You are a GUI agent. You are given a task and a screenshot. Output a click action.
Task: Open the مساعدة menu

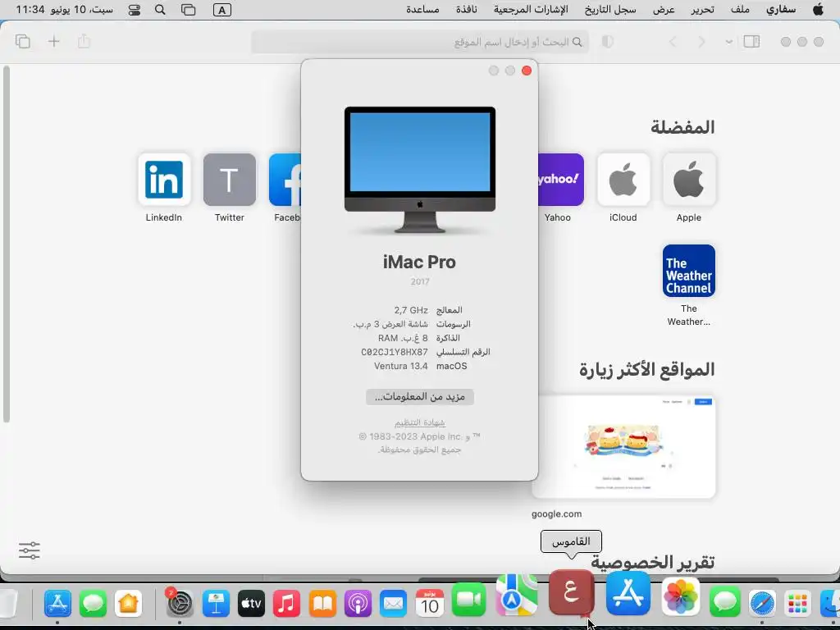(422, 10)
